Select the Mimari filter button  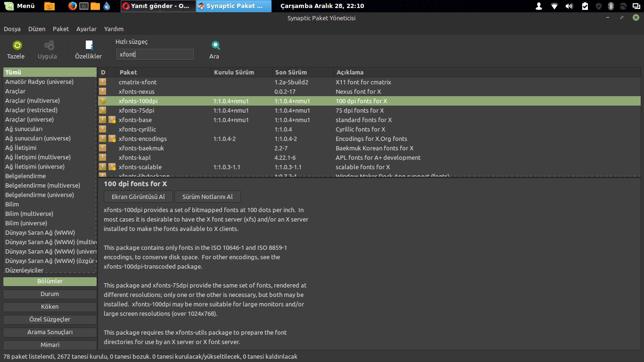pyautogui.click(x=50, y=345)
